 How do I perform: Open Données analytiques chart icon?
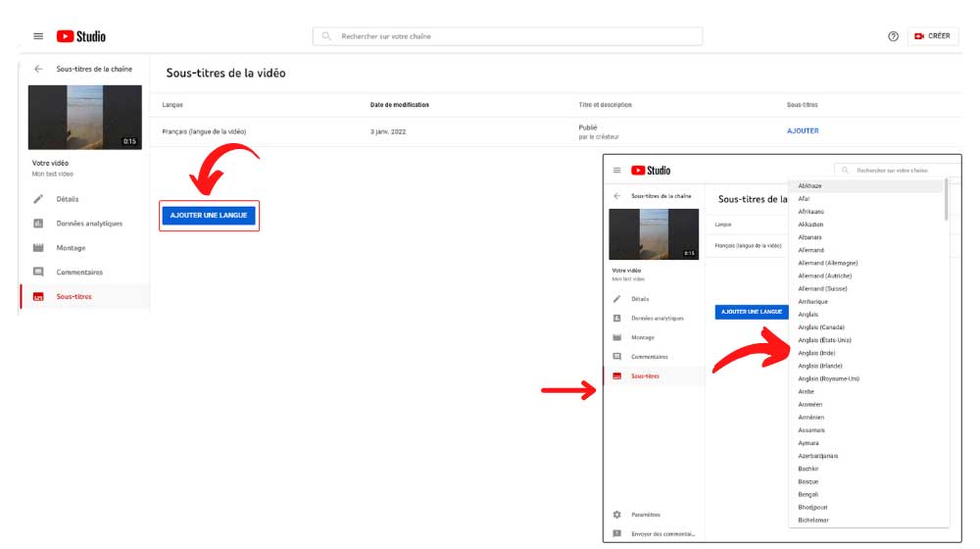[38, 224]
